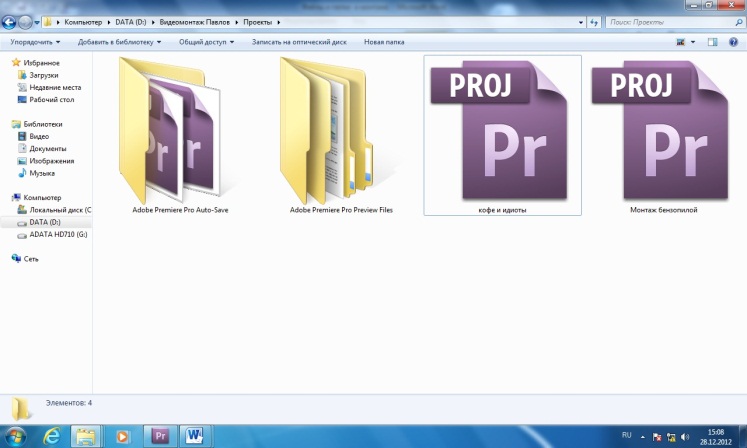Image resolution: width=747 pixels, height=448 pixels.
Task: Open Explorer help icon
Action: 734,42
